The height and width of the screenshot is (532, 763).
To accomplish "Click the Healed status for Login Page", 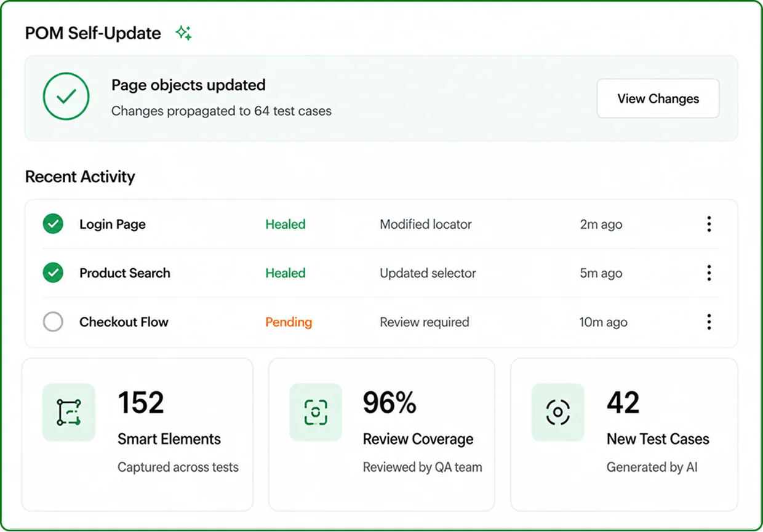I will coord(286,224).
